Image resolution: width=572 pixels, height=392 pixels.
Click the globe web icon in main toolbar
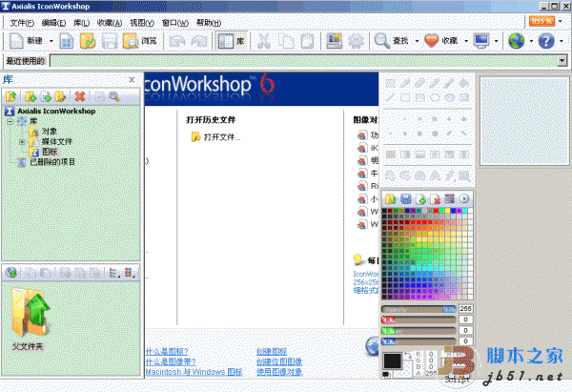coord(517,41)
